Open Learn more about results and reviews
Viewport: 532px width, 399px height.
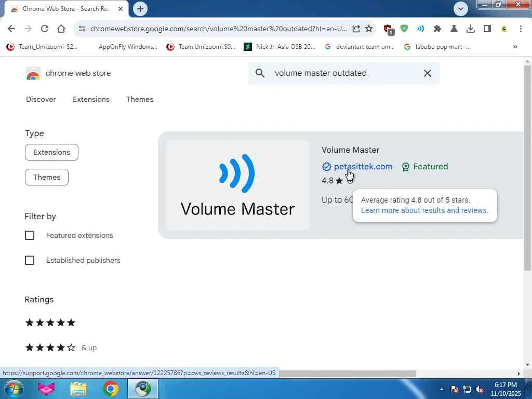pos(424,210)
